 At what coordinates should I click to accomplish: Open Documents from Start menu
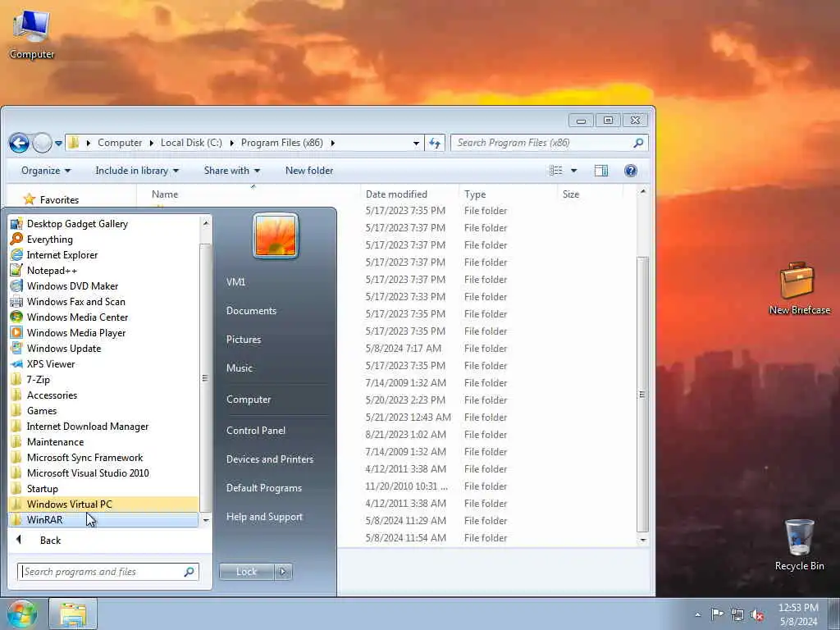[251, 311]
